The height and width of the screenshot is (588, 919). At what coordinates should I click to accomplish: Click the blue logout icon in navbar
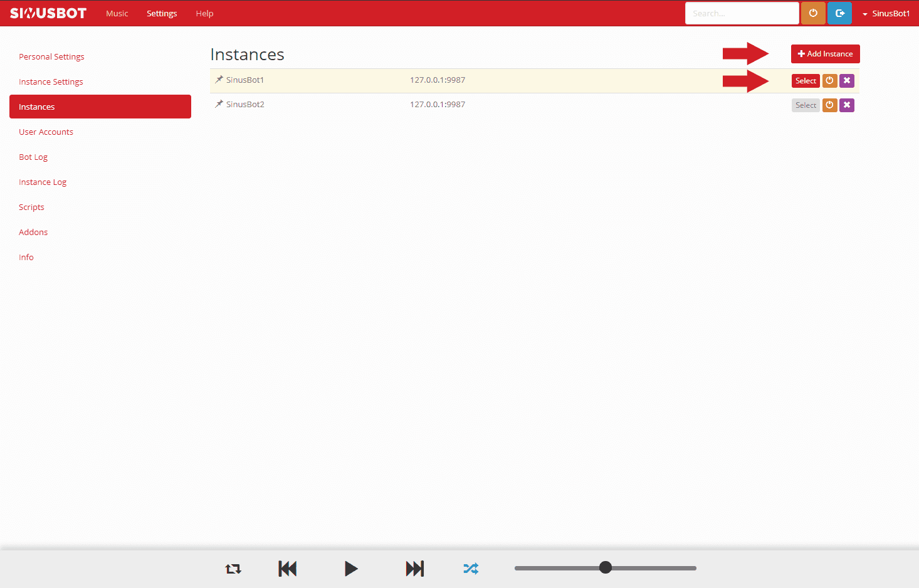[x=839, y=13]
